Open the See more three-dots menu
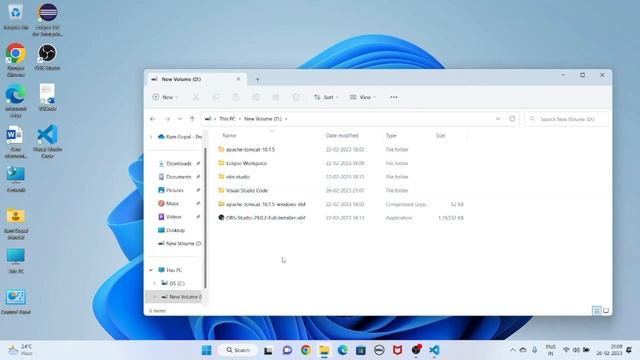The width and height of the screenshot is (640, 360). click(393, 97)
